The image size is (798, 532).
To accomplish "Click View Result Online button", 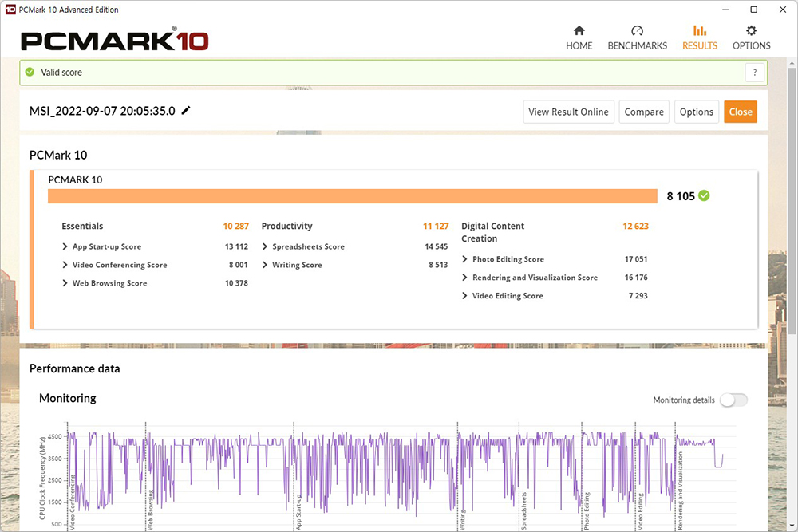I will click(x=568, y=112).
